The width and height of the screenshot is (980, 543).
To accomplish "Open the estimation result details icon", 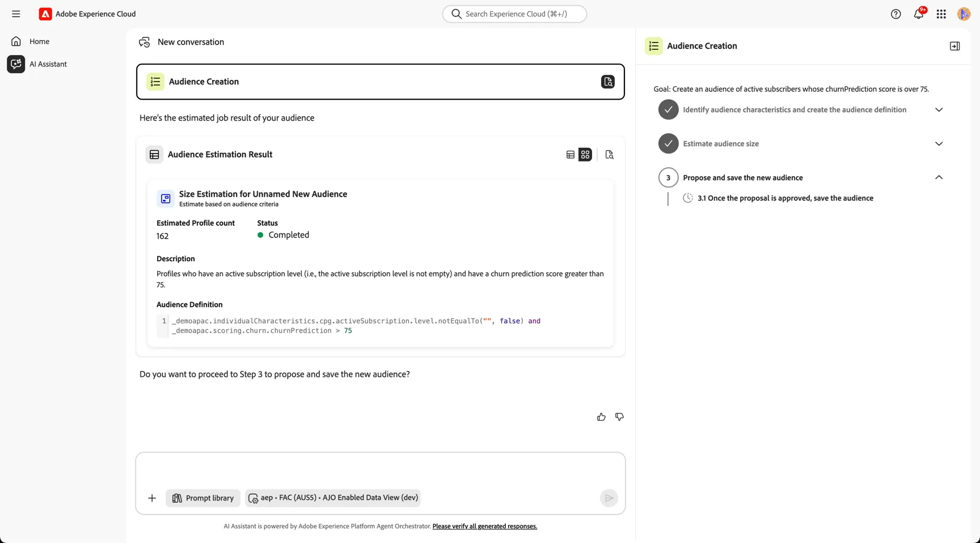I will [610, 155].
